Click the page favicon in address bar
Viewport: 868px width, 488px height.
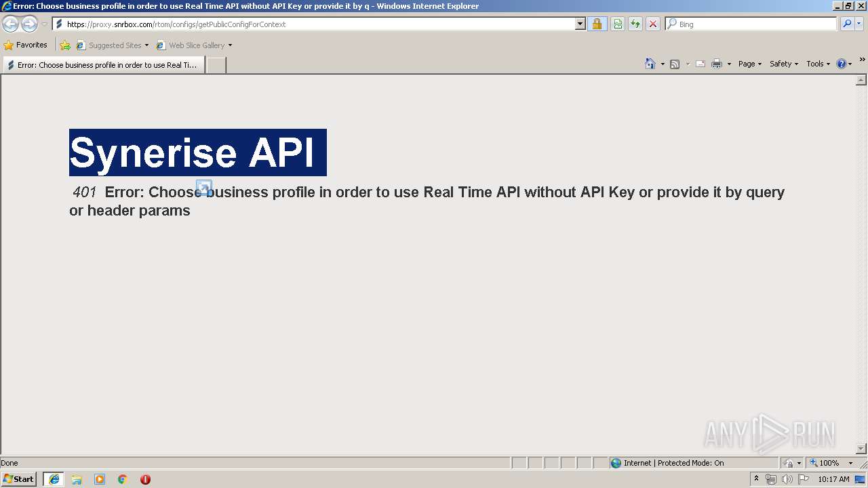tap(59, 24)
